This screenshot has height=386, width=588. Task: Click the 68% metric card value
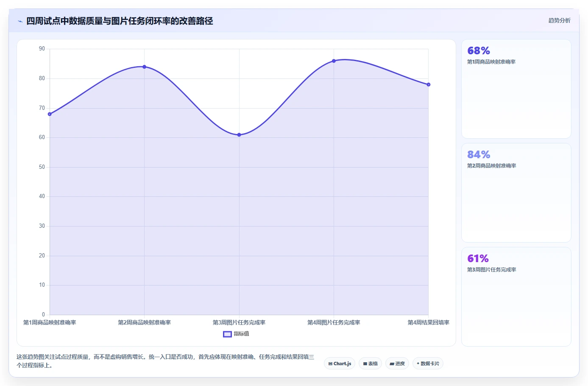tap(479, 50)
